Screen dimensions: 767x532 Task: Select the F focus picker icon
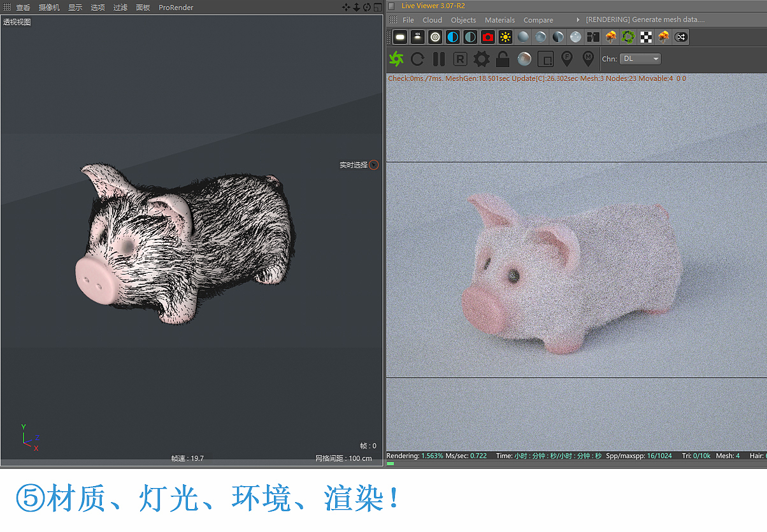566,59
